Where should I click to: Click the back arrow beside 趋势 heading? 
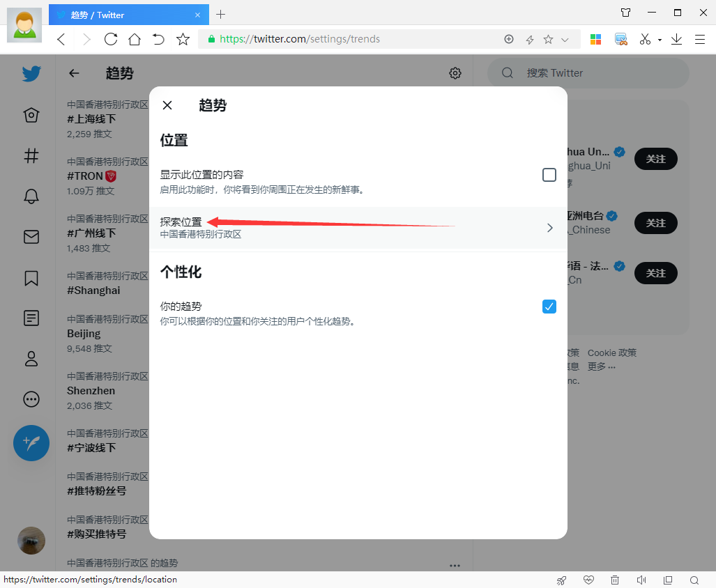tap(74, 73)
